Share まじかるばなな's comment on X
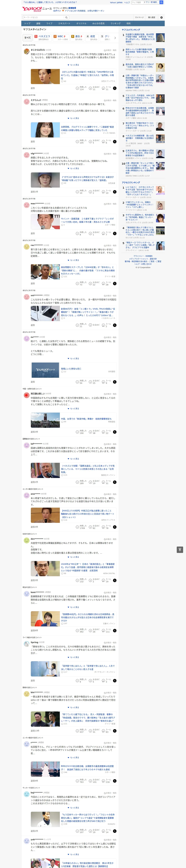This screenshot has height=868, width=186. click(114, 88)
